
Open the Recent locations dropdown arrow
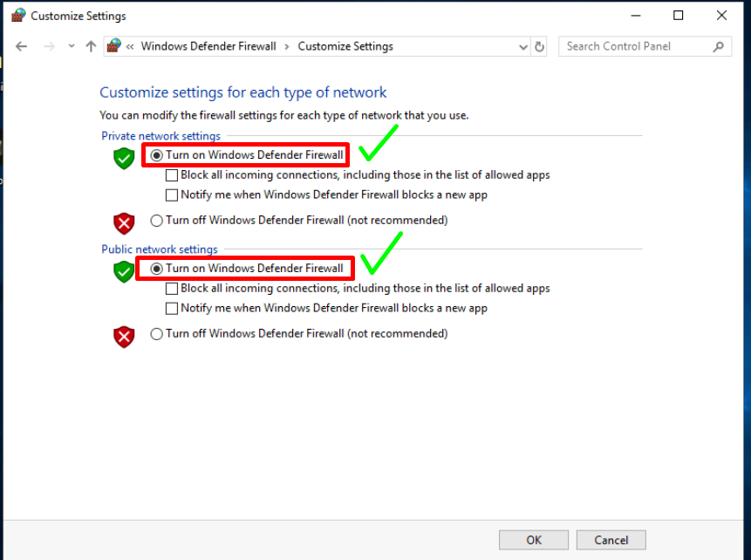point(72,47)
